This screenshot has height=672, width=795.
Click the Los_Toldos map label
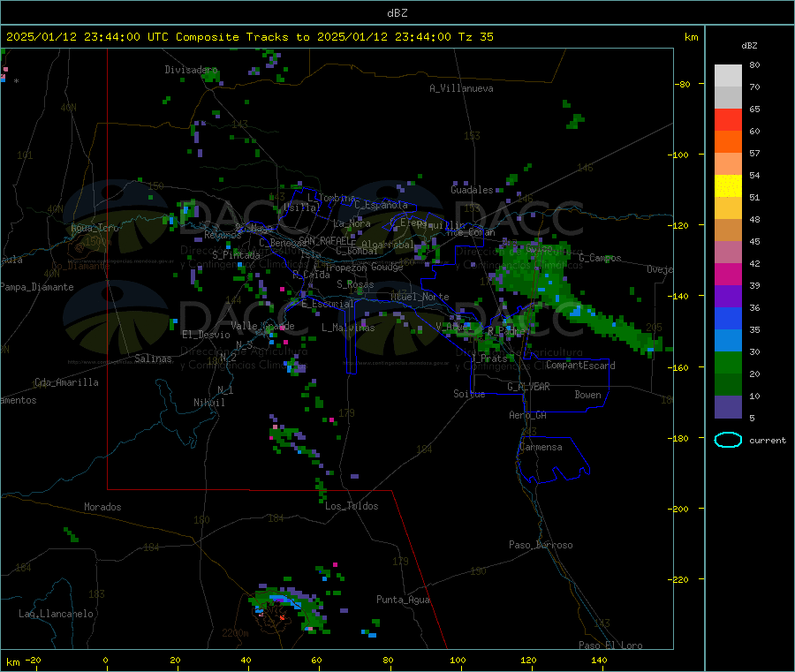pos(352,506)
